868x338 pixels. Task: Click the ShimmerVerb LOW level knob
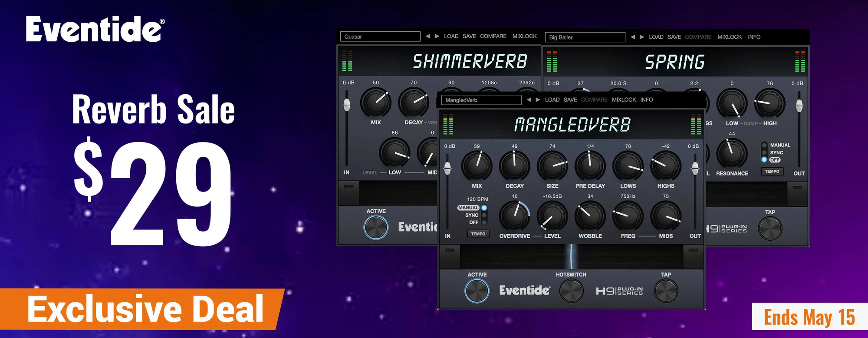click(x=395, y=152)
